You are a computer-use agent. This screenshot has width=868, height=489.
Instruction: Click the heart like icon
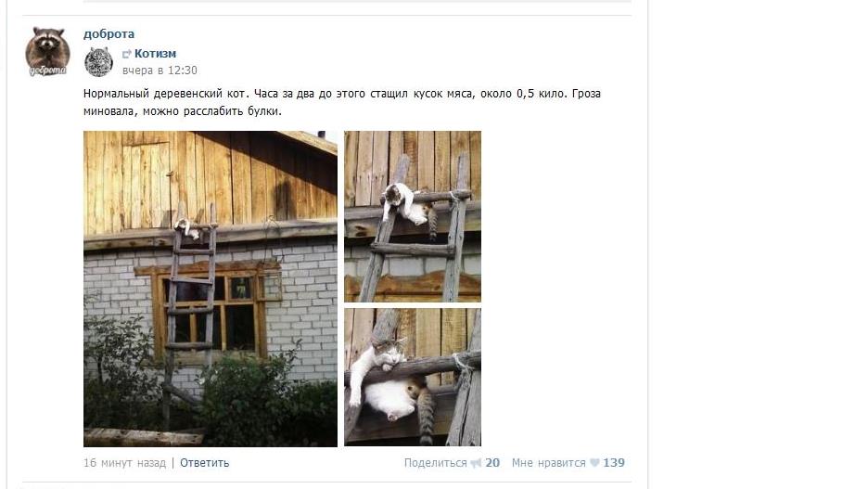coord(594,463)
